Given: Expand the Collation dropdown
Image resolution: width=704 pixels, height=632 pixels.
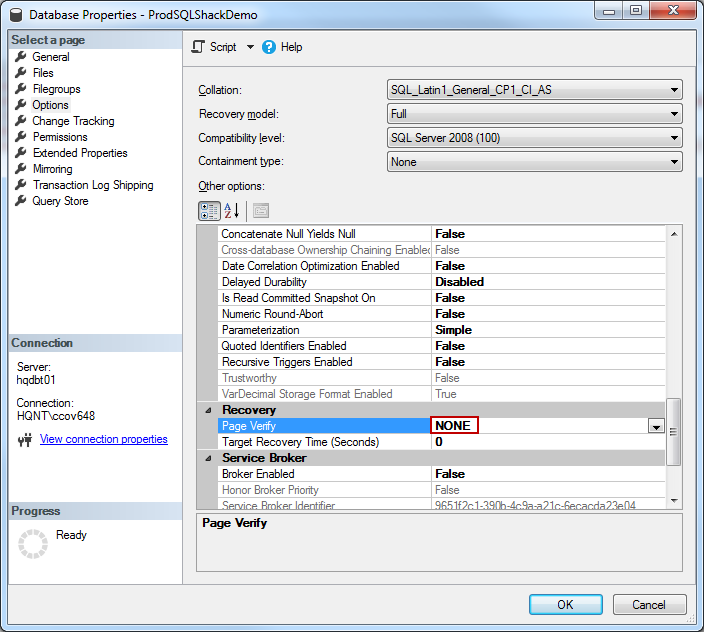Looking at the screenshot, I should coord(675,90).
